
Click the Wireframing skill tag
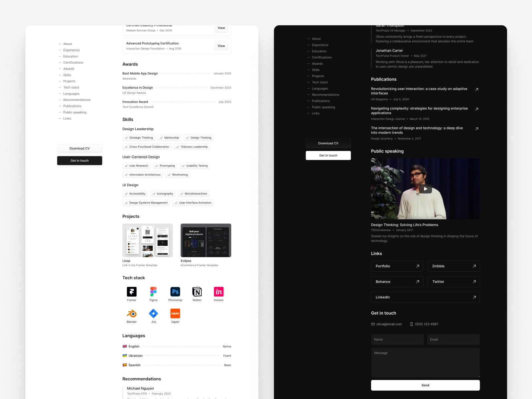178,175
